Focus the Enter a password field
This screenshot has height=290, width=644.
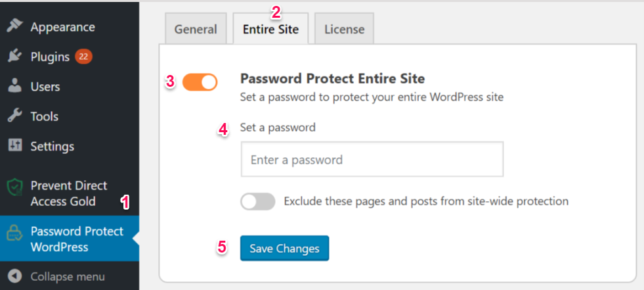point(372,159)
